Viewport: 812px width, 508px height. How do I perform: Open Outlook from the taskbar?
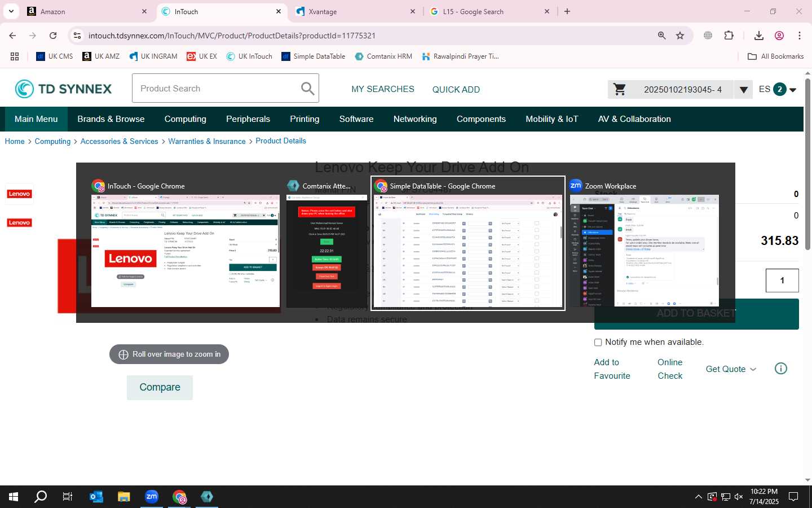tap(96, 497)
